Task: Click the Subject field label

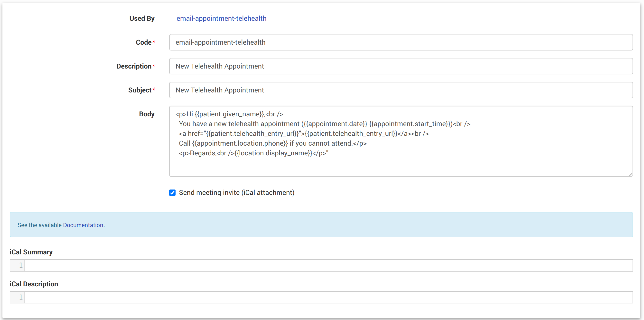Action: click(x=140, y=90)
